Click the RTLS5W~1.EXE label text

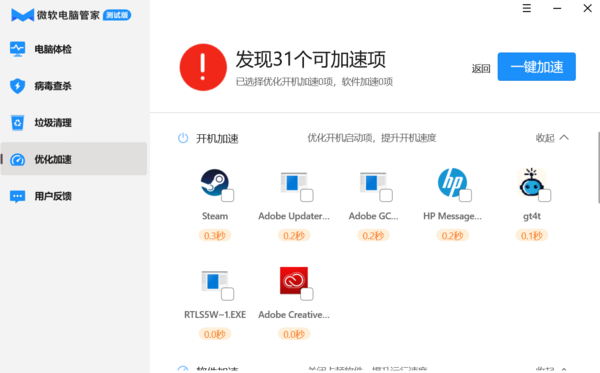click(215, 315)
